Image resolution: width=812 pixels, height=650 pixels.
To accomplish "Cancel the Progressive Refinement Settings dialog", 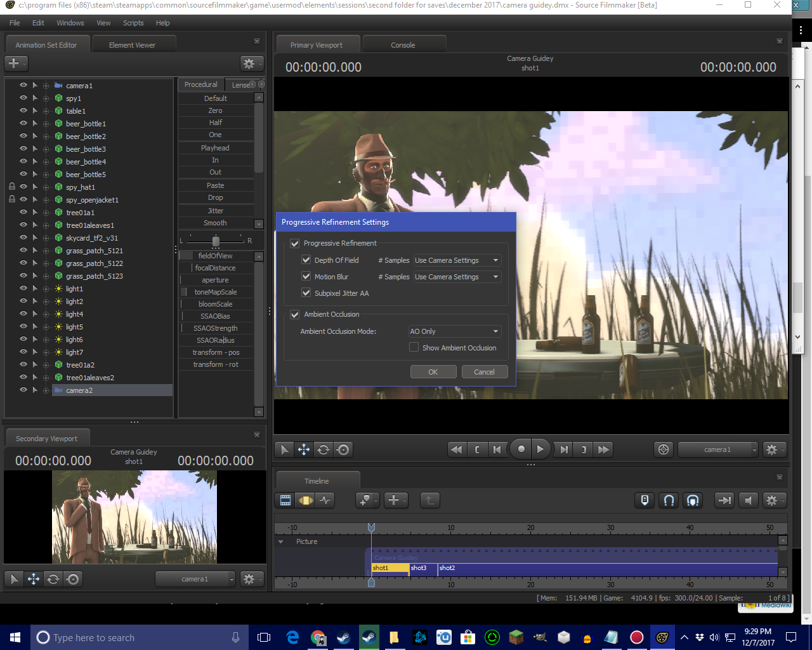I will click(x=484, y=372).
